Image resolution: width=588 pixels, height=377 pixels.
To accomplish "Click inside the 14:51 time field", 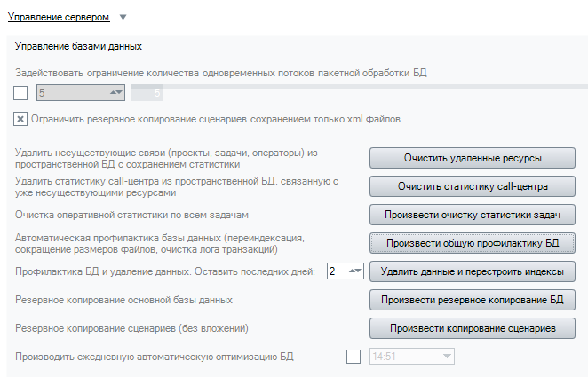I will click(x=400, y=357).
